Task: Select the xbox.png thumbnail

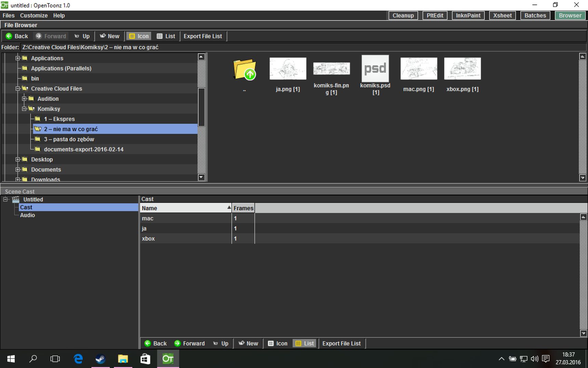Action: coord(463,68)
